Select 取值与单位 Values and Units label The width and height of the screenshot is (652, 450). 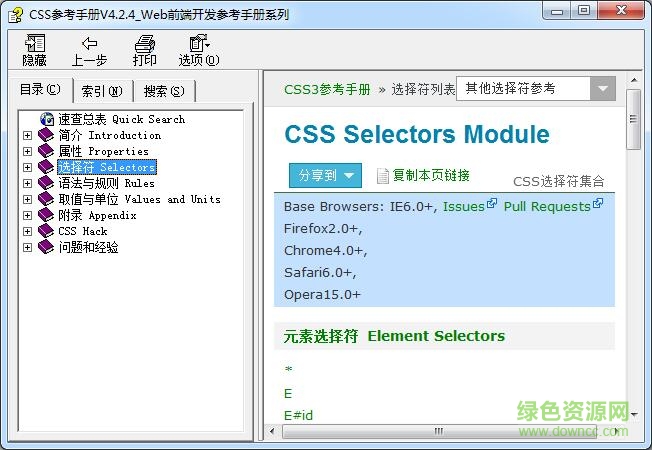139,199
